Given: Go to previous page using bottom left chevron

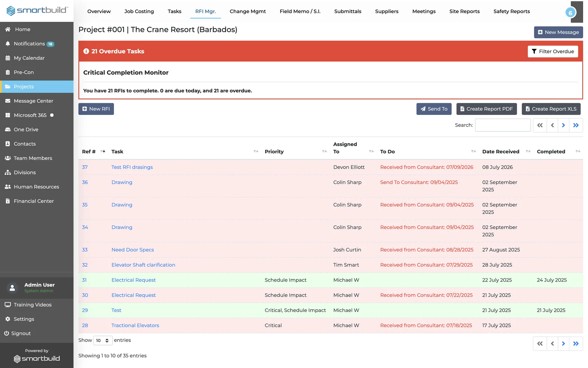Looking at the screenshot, I should [x=552, y=344].
